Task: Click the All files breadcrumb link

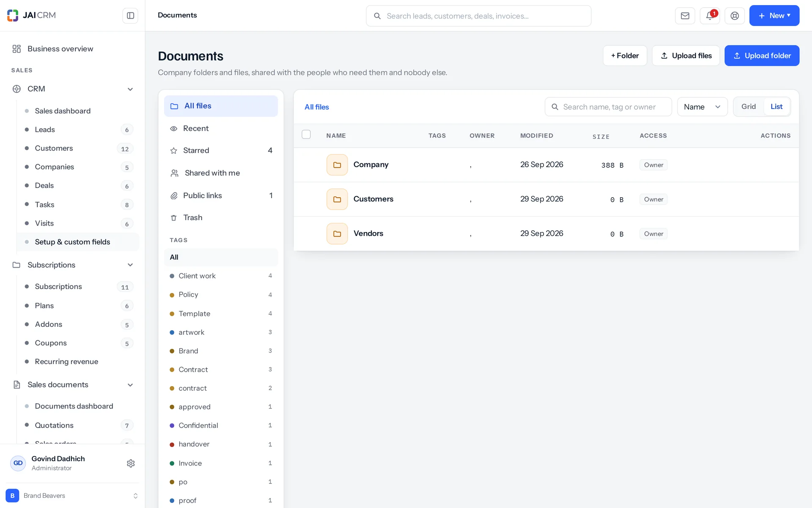Action: click(316, 107)
